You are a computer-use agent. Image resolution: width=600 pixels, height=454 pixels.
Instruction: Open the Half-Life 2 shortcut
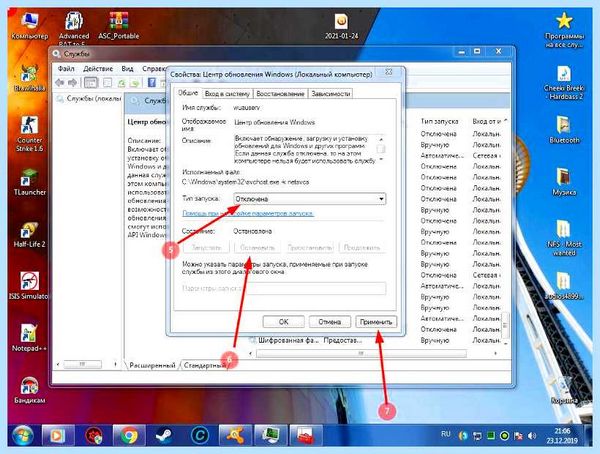pyautogui.click(x=29, y=234)
